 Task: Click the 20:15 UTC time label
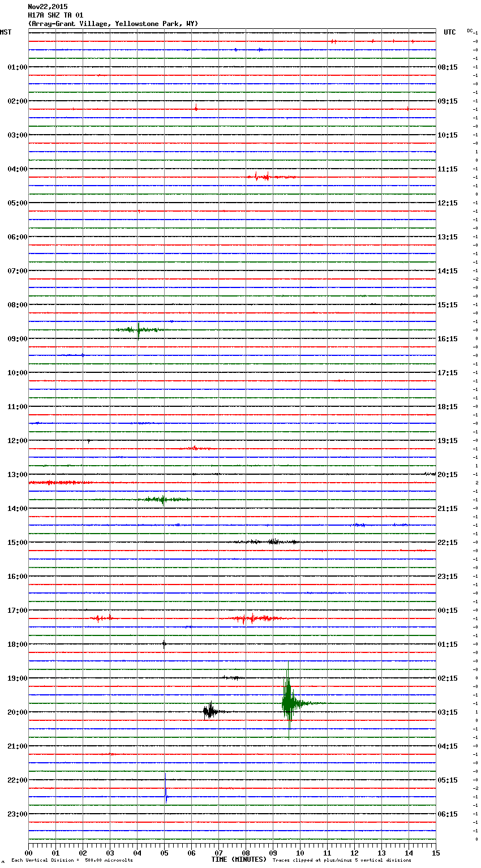click(x=448, y=475)
